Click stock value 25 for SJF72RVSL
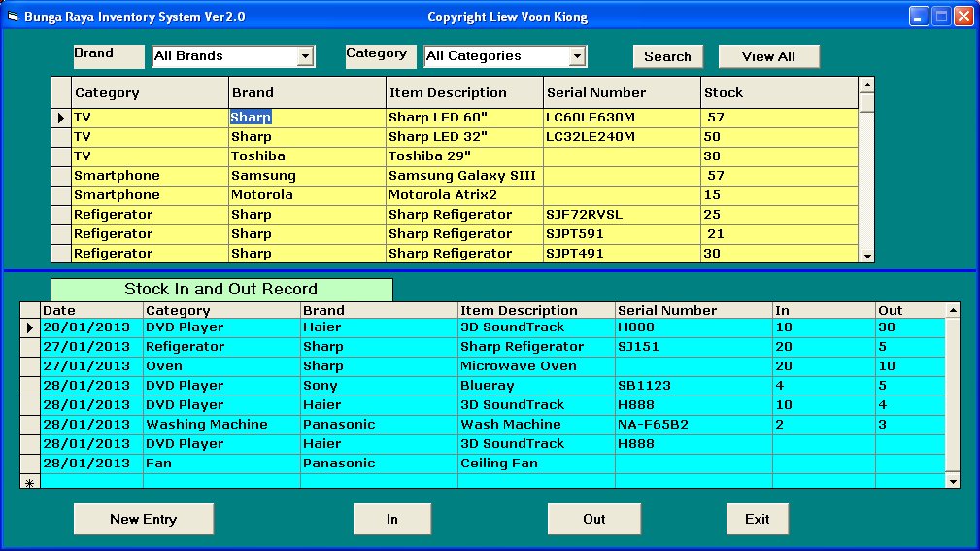Screen dimensions: 980x551 779,215
